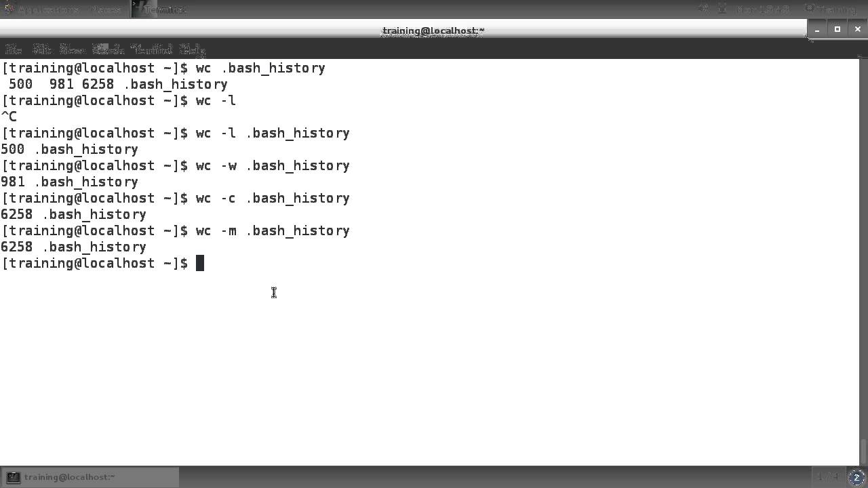Open the Help menu of the terminal
The width and height of the screenshot is (868, 488).
(193, 49)
